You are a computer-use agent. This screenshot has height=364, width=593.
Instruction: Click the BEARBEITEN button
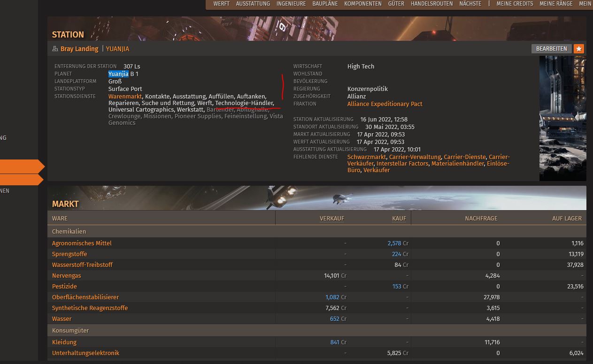551,49
